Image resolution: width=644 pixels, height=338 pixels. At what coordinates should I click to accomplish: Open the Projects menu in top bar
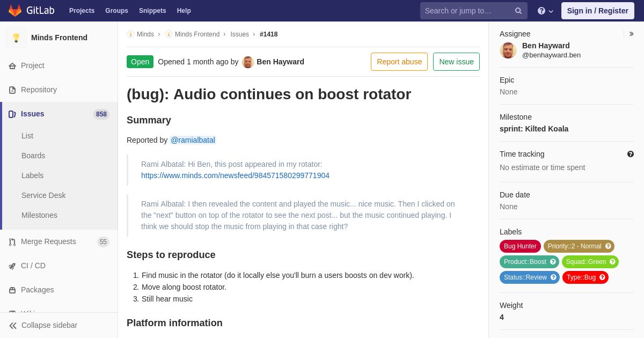(x=82, y=11)
